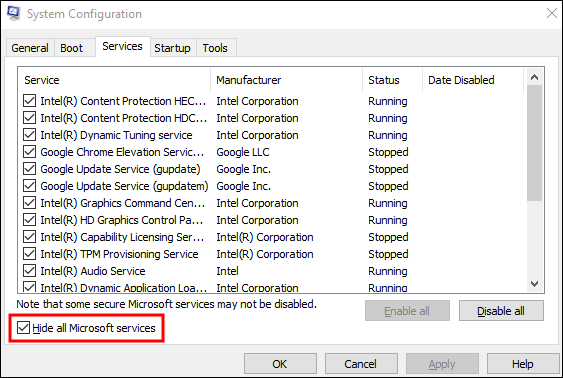Switch to the General tab
The width and height of the screenshot is (563, 378).
point(30,48)
